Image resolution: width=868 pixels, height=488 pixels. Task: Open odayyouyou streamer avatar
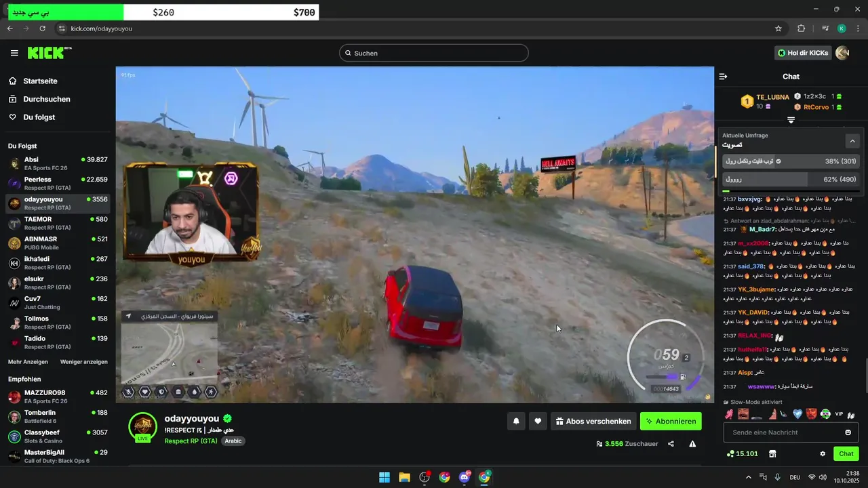tap(143, 426)
